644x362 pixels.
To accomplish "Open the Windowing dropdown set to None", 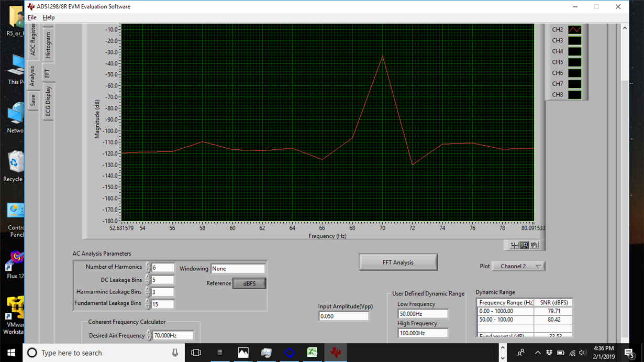I will 238,268.
